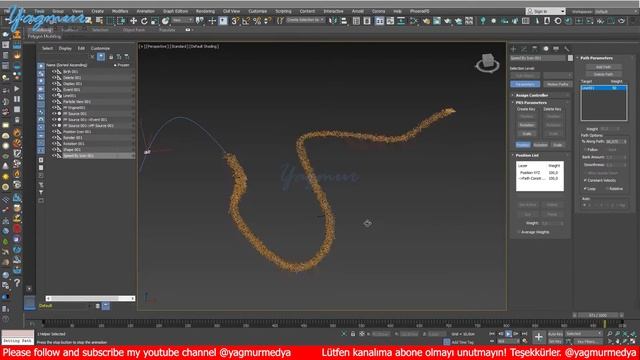
Task: Toggle the Percent Snap icon
Action: (257, 20)
